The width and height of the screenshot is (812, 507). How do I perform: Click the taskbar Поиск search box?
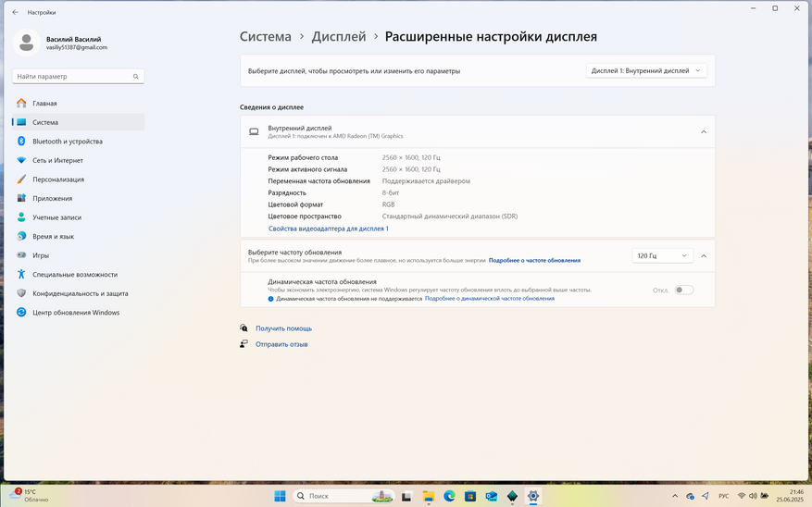[344, 496]
